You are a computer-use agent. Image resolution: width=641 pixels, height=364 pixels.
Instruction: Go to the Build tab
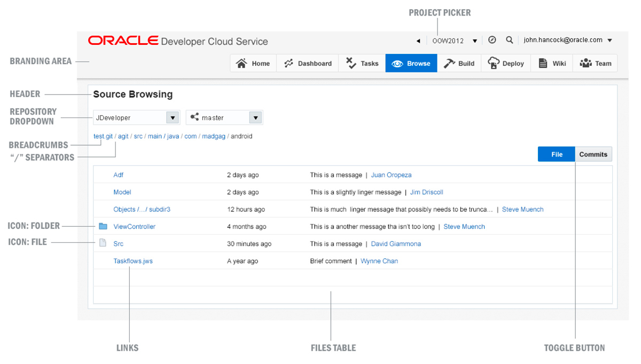[459, 63]
